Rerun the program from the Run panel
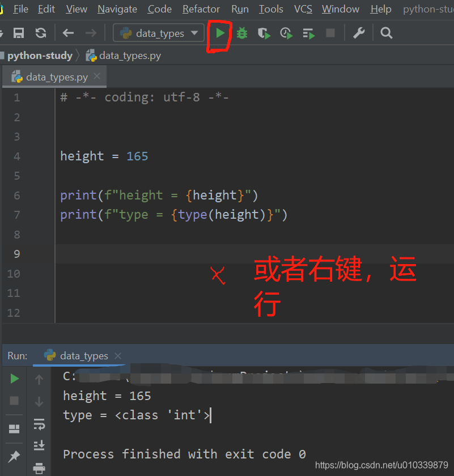This screenshot has width=454, height=476. (x=15, y=379)
